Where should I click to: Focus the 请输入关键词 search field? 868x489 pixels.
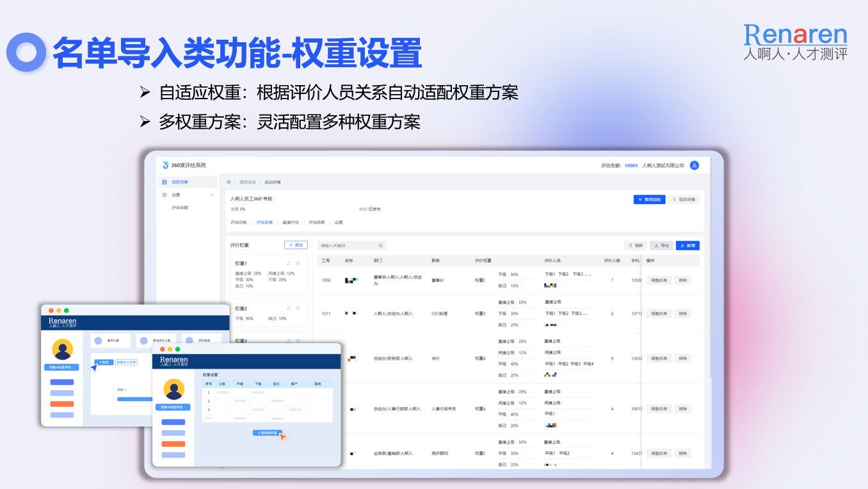[351, 245]
